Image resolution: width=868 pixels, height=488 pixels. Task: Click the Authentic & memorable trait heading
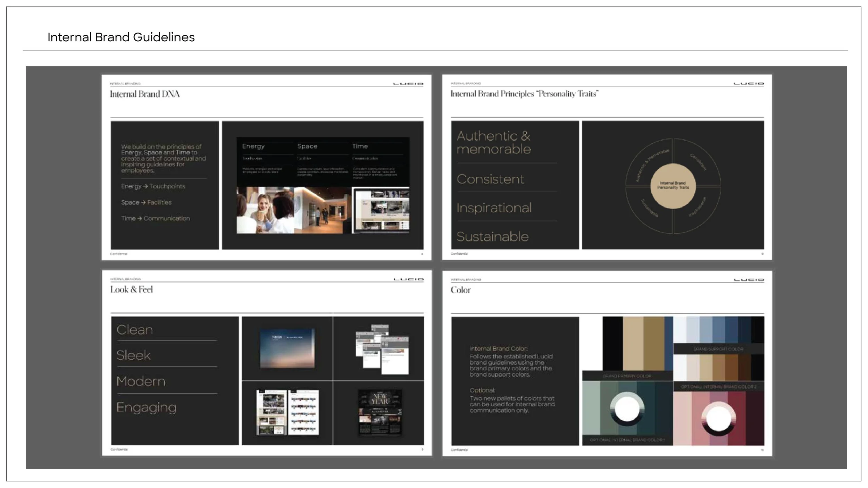tap(493, 142)
